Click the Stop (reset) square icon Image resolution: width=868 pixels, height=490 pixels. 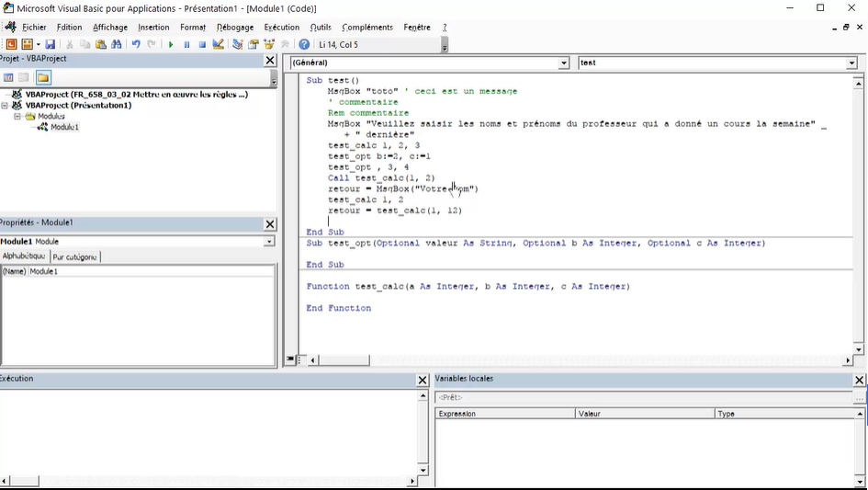click(202, 44)
